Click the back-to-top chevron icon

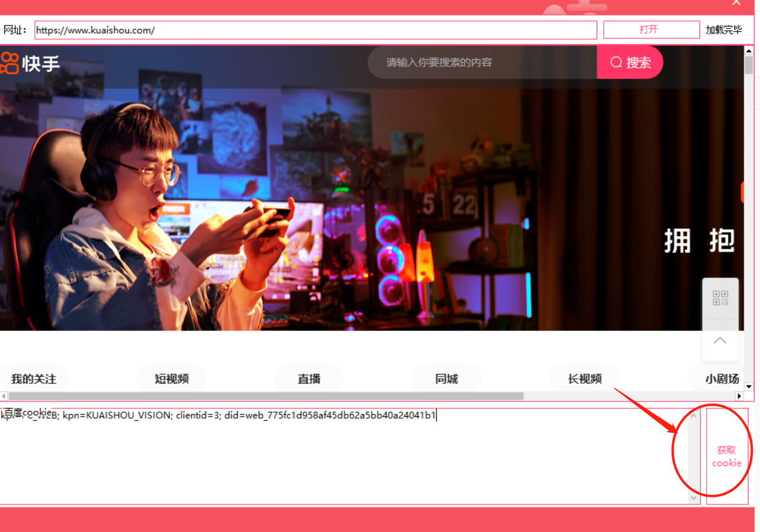720,340
